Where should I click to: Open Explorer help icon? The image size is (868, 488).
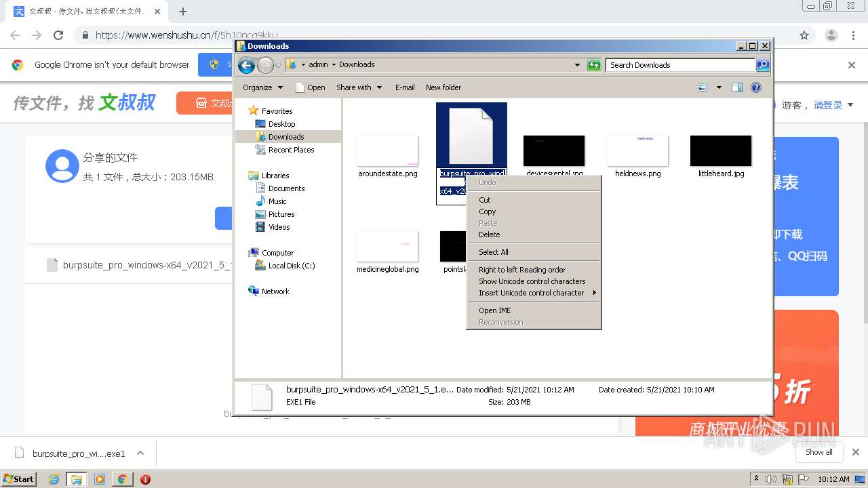[x=756, y=87]
